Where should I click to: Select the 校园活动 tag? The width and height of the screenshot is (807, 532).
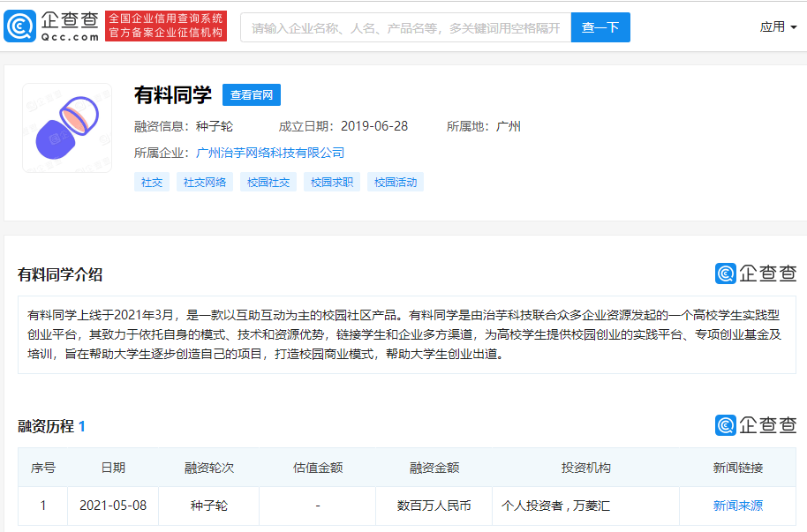(x=396, y=182)
